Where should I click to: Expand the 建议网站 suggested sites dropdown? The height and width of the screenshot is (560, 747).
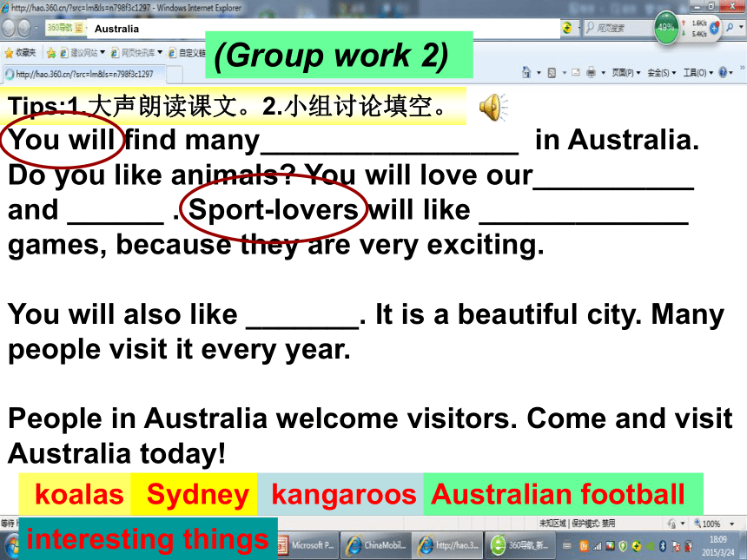102,52
